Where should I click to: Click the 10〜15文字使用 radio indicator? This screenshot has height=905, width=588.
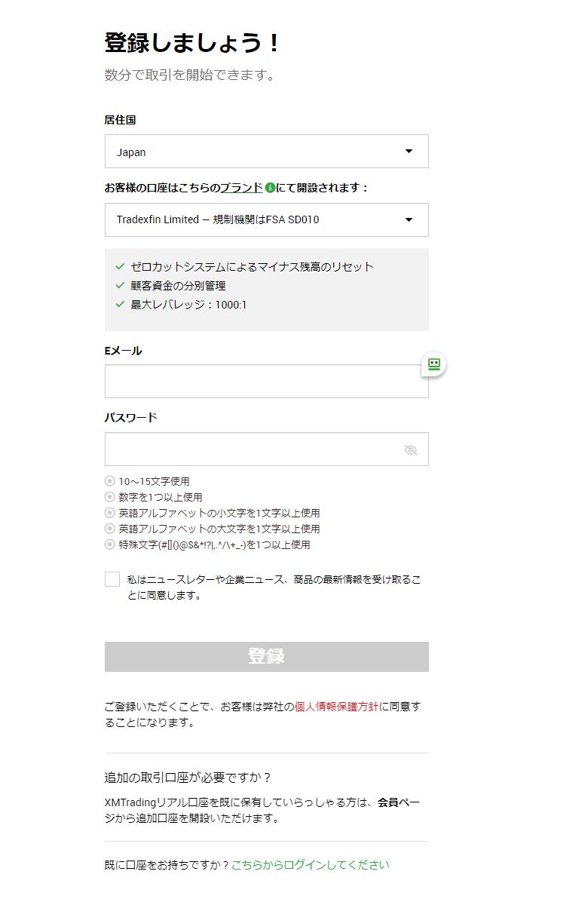(x=110, y=481)
